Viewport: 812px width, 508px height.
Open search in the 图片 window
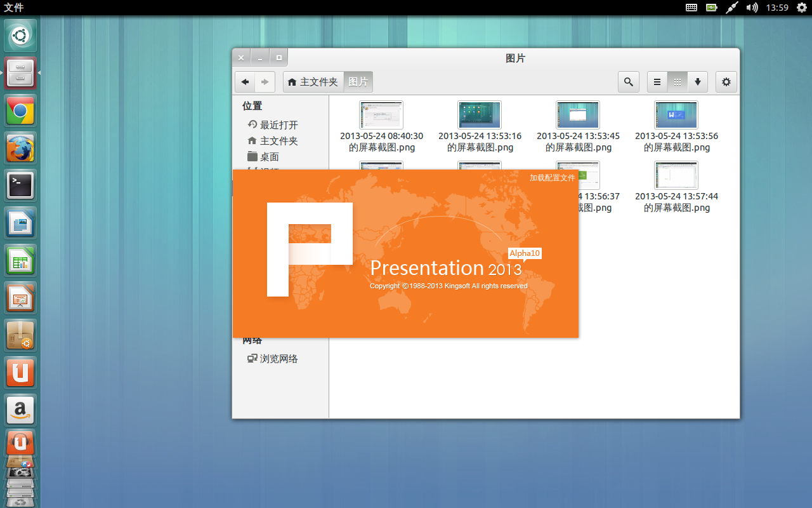coord(629,82)
